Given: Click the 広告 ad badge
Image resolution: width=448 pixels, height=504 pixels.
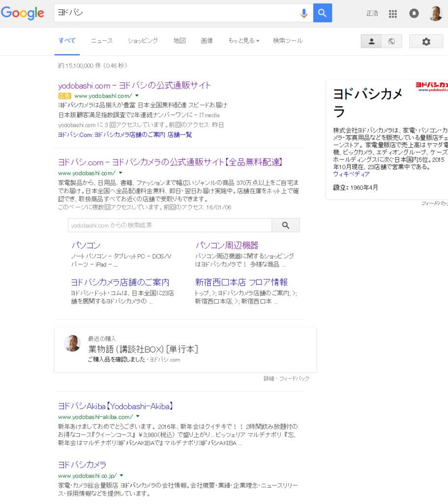Looking at the screenshot, I should [x=64, y=96].
